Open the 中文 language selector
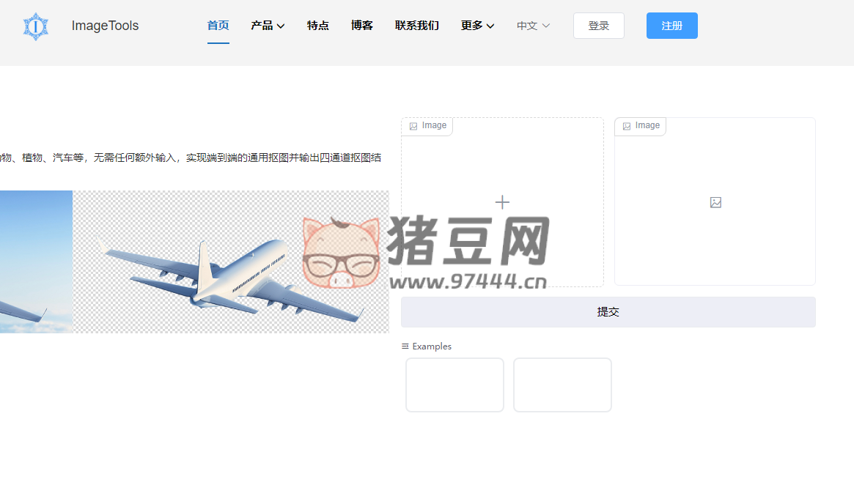Image resolution: width=854 pixels, height=504 pixels. [533, 26]
